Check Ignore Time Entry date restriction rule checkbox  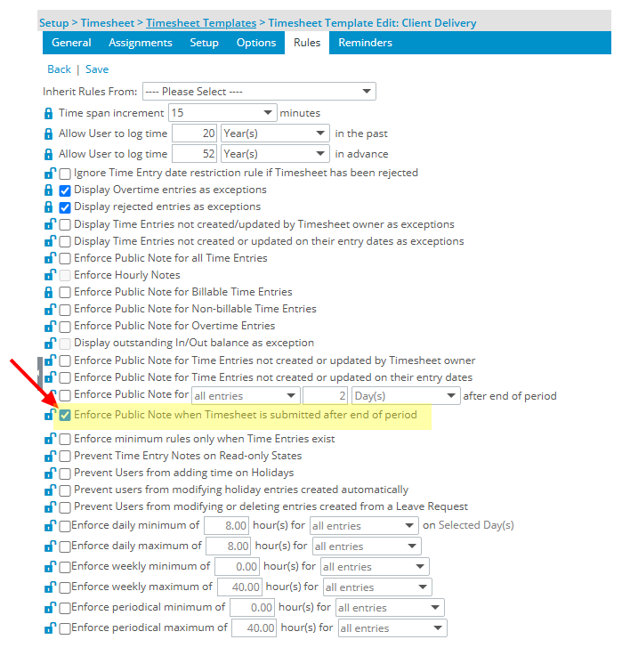(65, 174)
